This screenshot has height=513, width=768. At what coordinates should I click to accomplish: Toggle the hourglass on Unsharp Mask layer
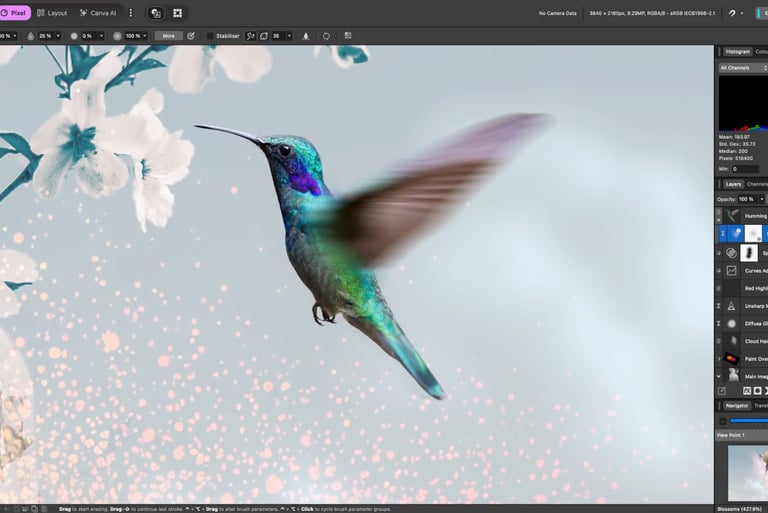pos(719,306)
